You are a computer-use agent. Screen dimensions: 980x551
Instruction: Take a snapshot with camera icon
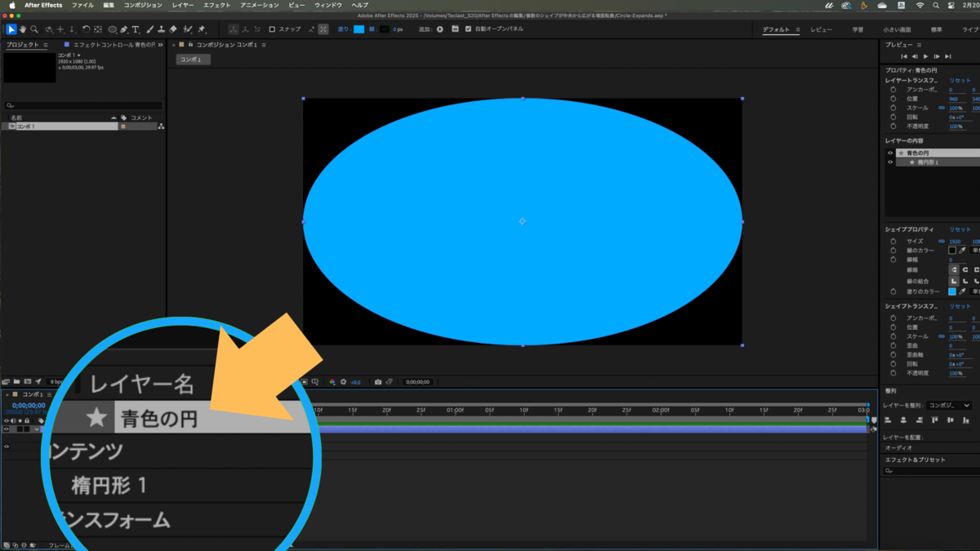coord(377,382)
